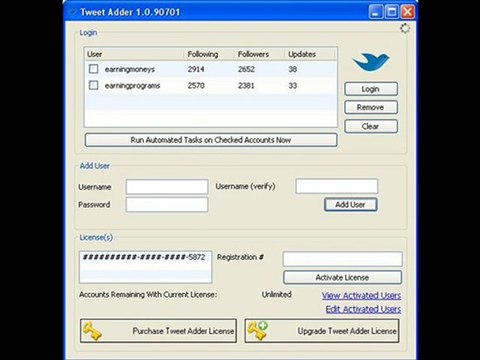The width and height of the screenshot is (480, 360).
Task: Click the followers count 2652
Action: point(246,69)
